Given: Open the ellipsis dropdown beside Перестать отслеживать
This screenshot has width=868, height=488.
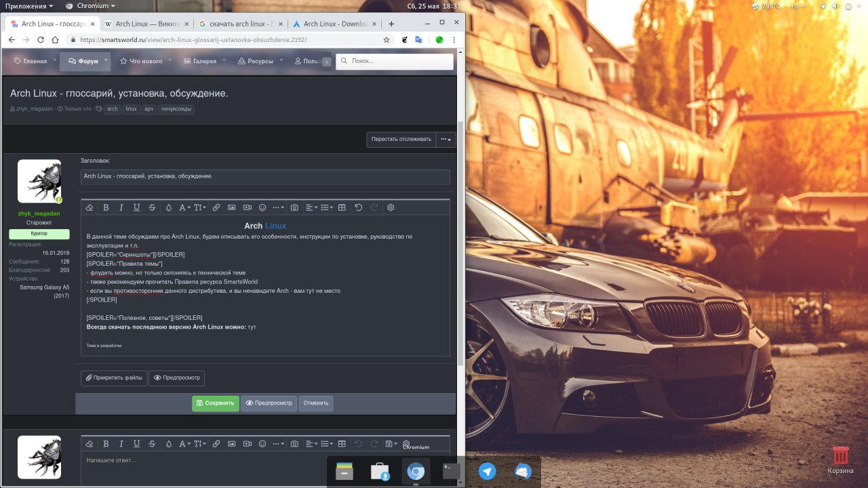Looking at the screenshot, I should (446, 140).
